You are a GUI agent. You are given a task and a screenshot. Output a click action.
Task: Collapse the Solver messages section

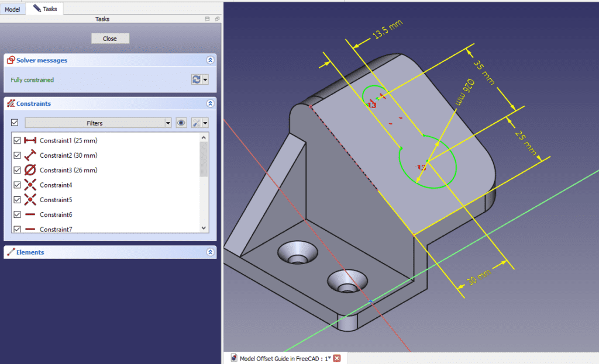coord(210,60)
